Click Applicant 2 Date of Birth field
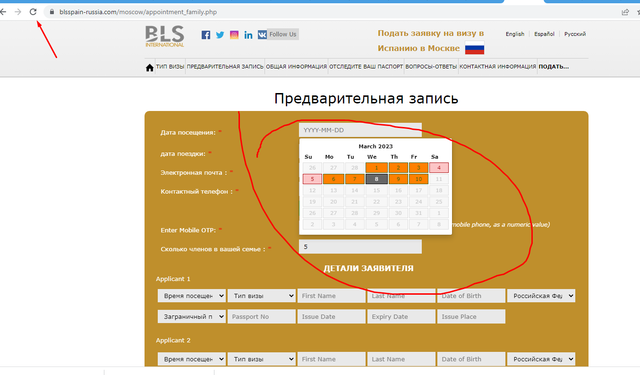 [x=471, y=359]
